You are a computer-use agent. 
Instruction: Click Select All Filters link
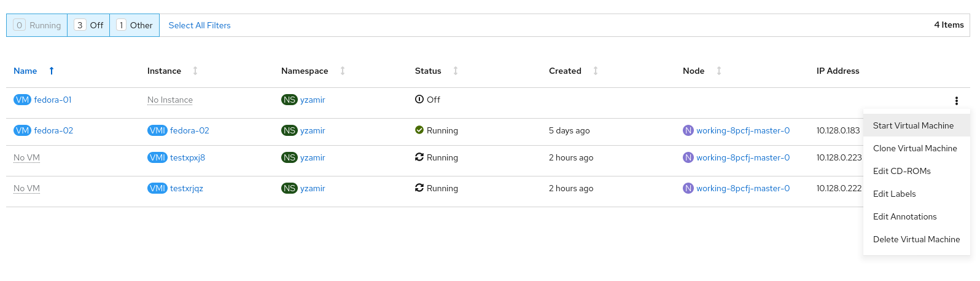(x=200, y=25)
